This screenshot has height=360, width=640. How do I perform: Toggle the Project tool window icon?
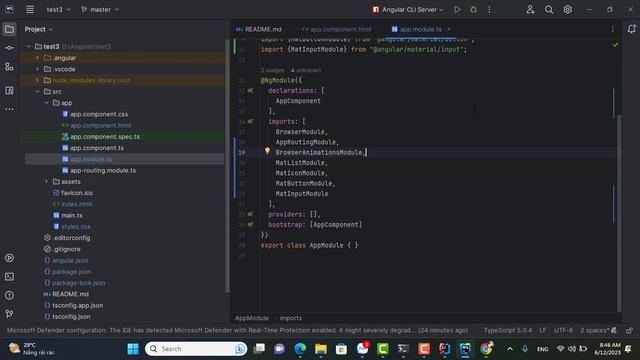[x=9, y=29]
